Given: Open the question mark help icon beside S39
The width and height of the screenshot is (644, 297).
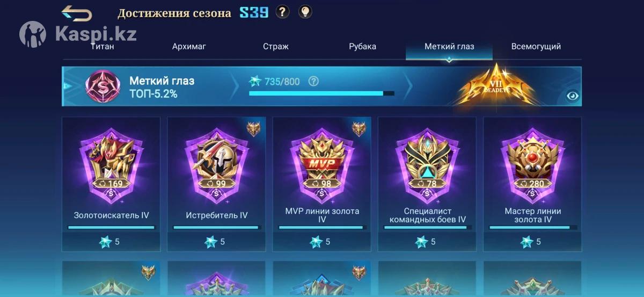Looking at the screenshot, I should click(x=283, y=12).
